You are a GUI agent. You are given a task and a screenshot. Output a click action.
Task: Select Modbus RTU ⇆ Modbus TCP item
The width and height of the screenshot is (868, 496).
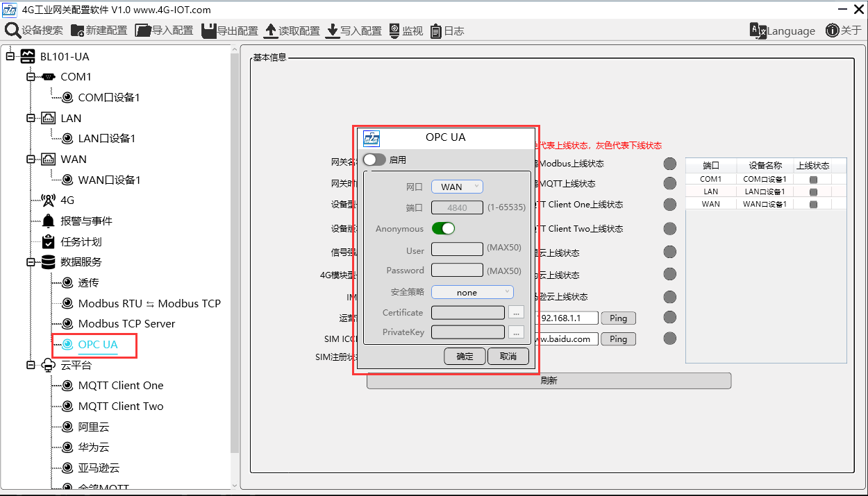pyautogui.click(x=149, y=303)
